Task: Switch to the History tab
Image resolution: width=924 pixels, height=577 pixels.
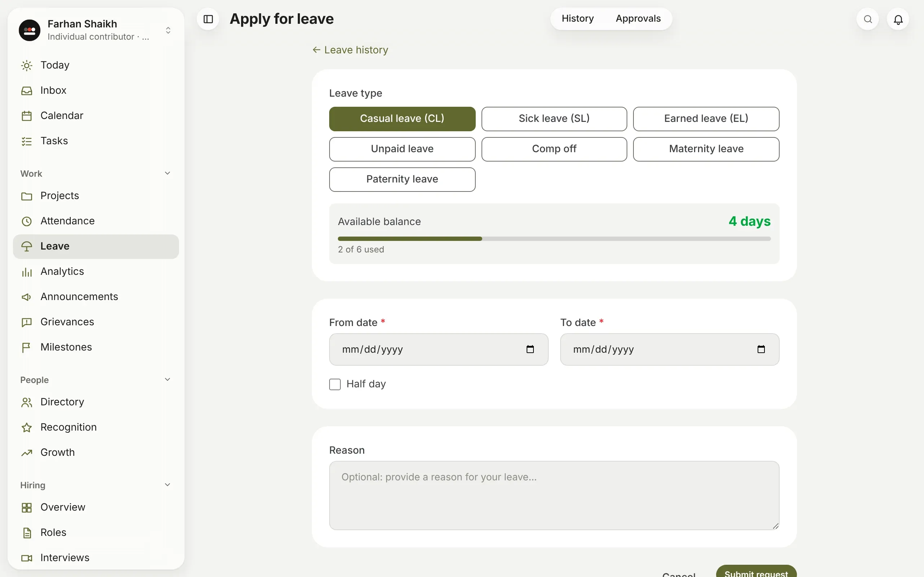Action: (x=578, y=19)
